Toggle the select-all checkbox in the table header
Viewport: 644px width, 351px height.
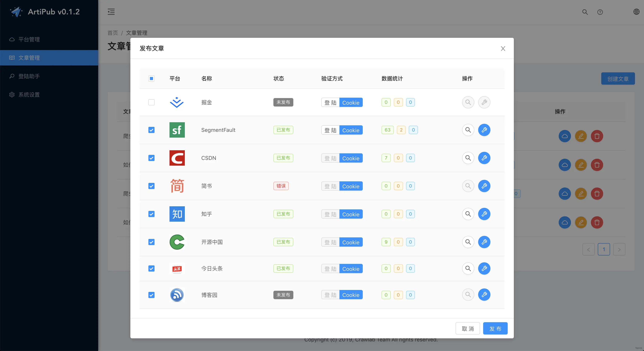click(151, 78)
